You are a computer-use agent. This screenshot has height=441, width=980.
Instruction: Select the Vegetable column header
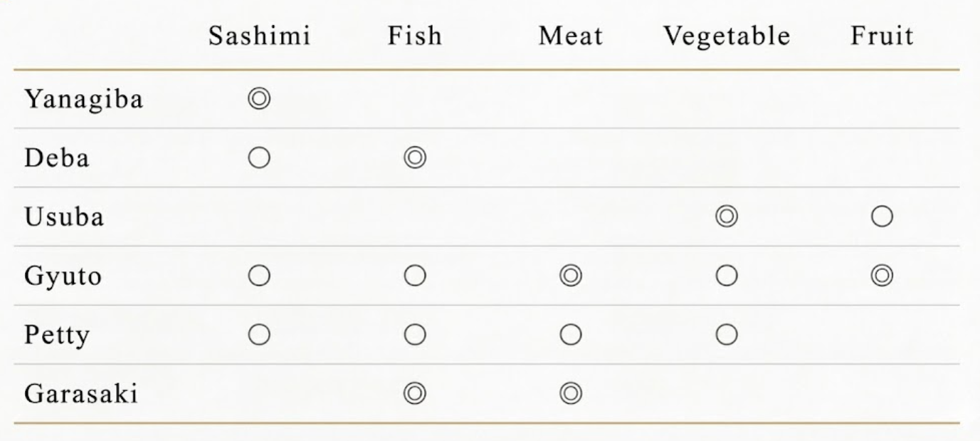(727, 36)
